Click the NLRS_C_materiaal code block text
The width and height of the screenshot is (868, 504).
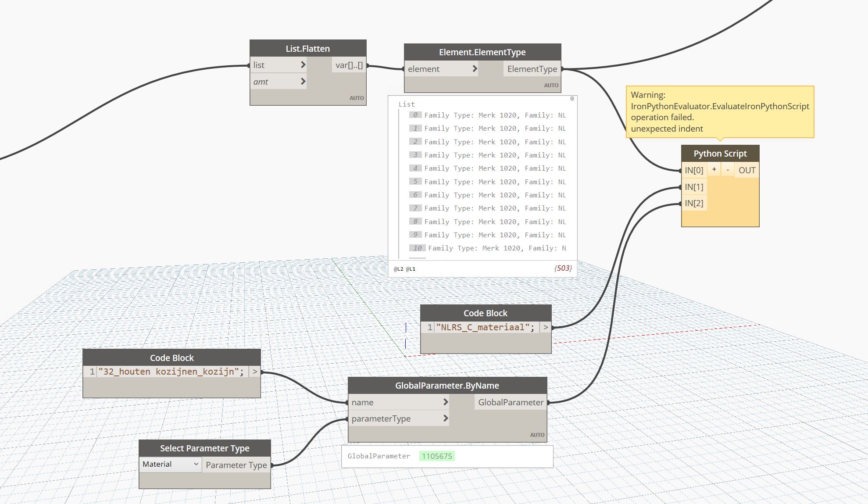(486, 327)
